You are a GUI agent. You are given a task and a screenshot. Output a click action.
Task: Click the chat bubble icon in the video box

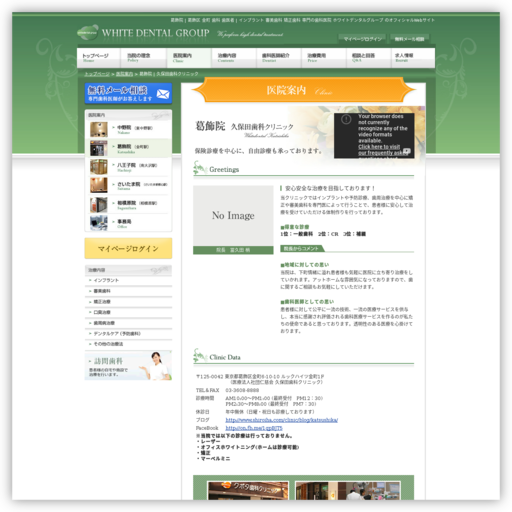coord(406,151)
